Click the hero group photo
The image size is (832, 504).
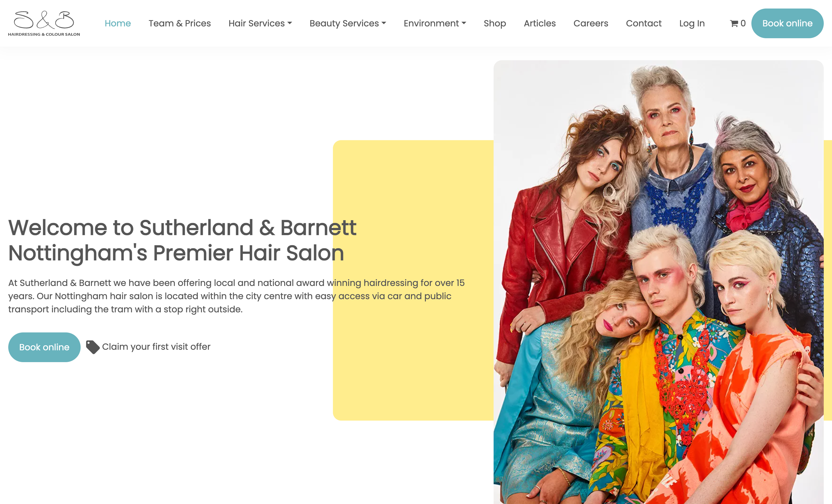point(658,282)
